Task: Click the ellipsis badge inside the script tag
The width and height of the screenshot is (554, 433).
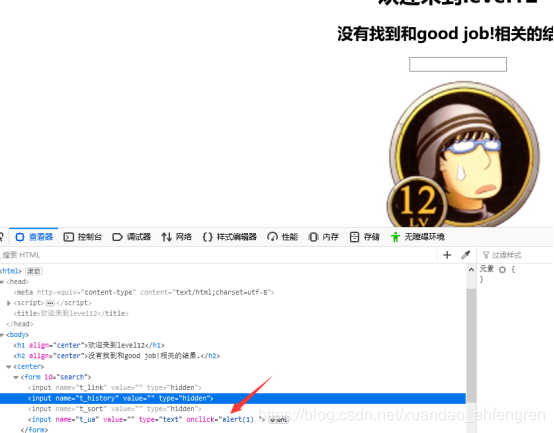Action: coord(50,303)
